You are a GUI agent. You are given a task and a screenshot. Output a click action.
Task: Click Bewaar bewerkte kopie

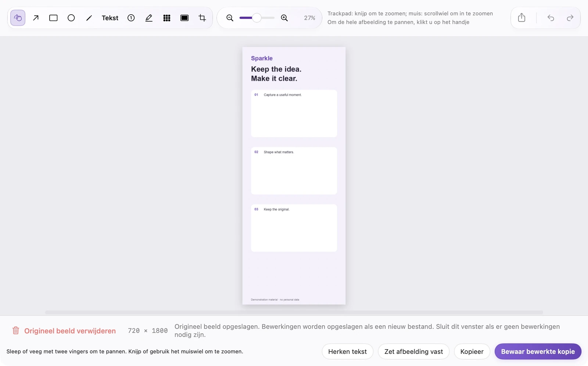click(538, 352)
